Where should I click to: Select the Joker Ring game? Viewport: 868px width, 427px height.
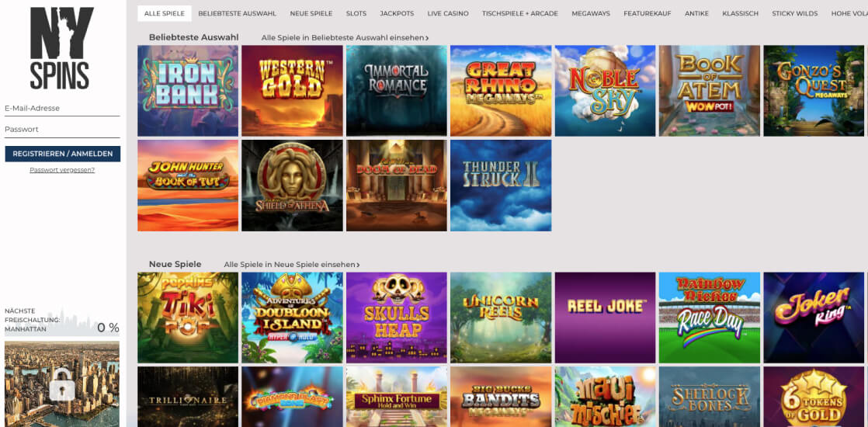(814, 318)
